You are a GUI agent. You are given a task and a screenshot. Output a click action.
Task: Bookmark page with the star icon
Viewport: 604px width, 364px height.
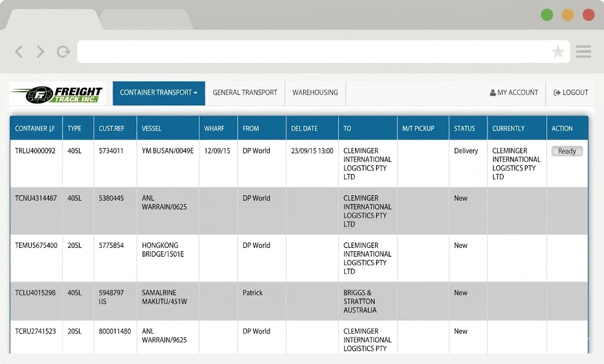point(558,51)
